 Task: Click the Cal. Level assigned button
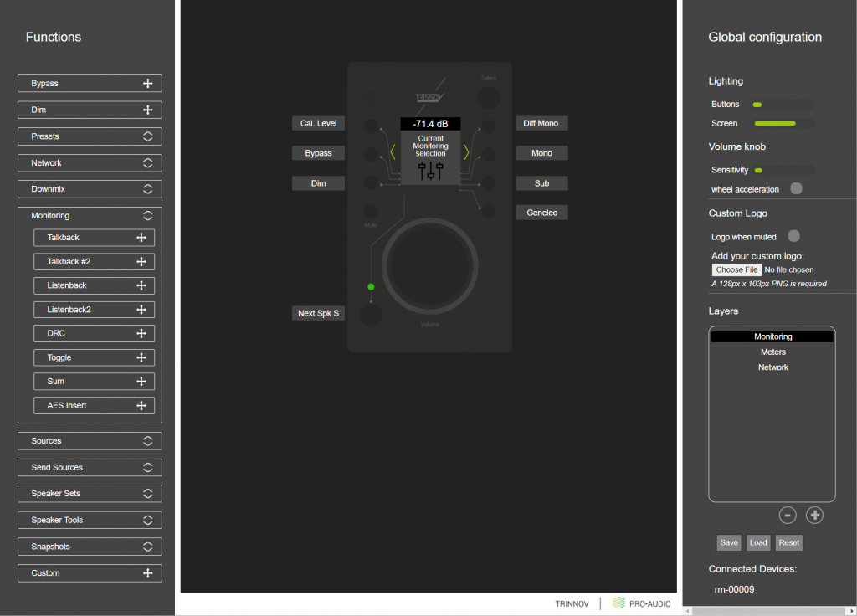(x=318, y=123)
